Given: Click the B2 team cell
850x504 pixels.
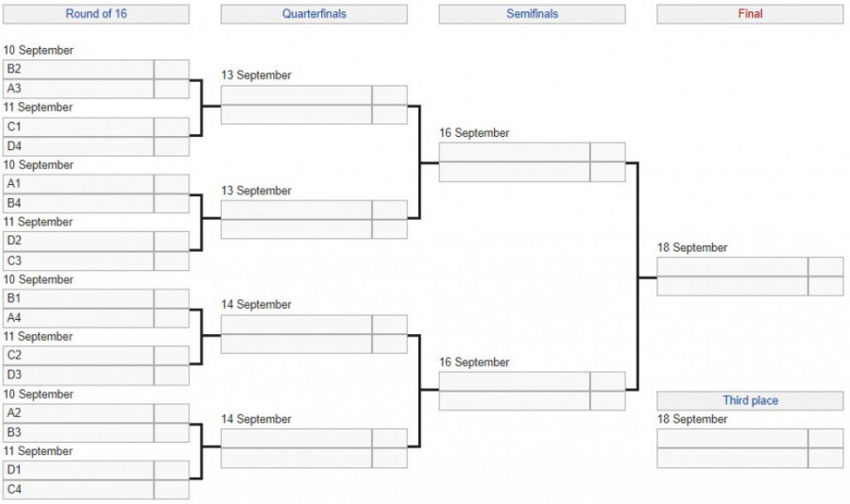Looking at the screenshot, I should pos(78,69).
